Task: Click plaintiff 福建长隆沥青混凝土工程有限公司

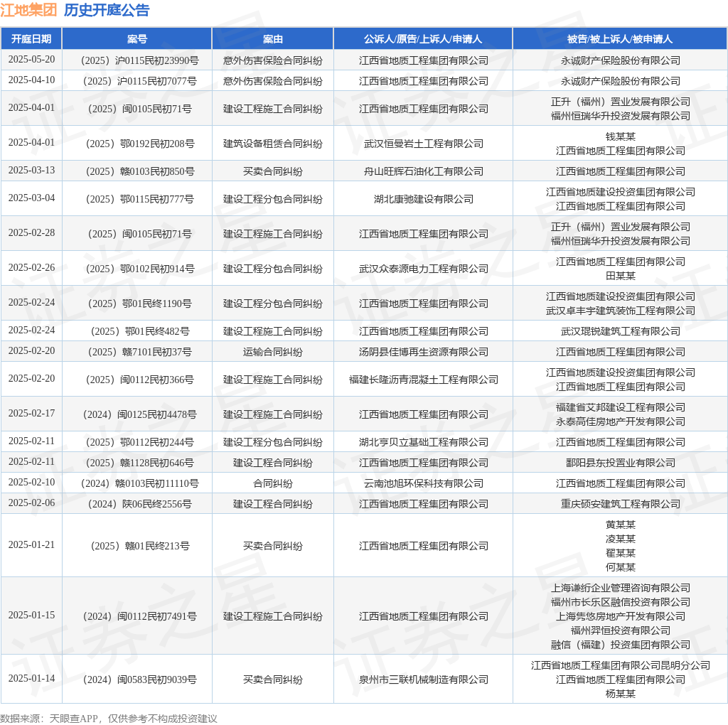Action: [x=424, y=380]
